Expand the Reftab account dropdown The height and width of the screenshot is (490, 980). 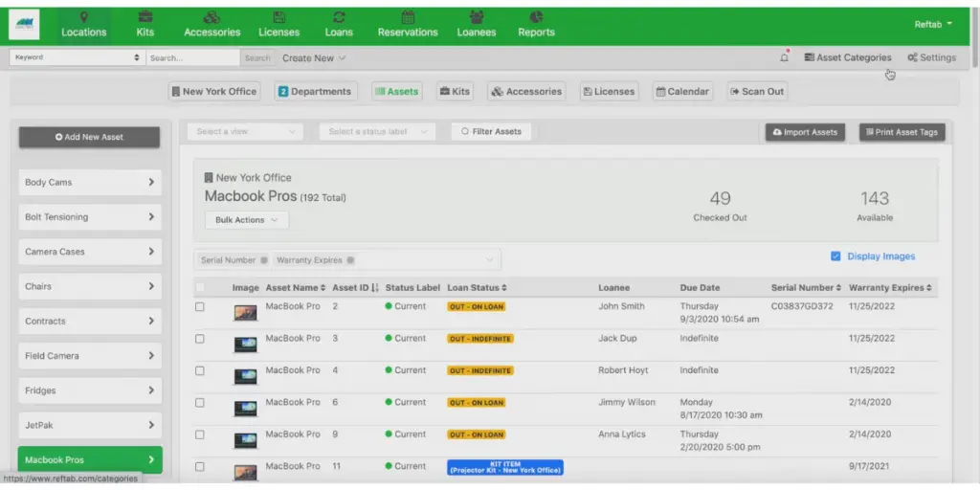[x=934, y=24]
